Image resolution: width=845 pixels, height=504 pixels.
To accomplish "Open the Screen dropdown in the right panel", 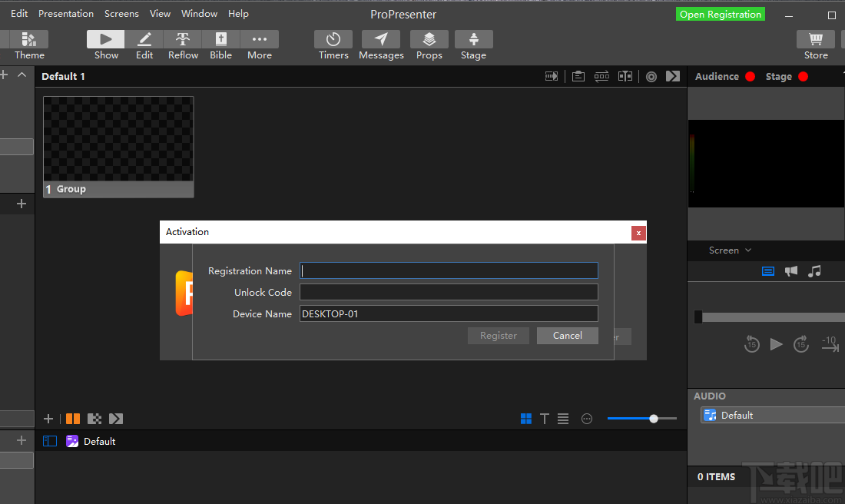I will pos(728,250).
